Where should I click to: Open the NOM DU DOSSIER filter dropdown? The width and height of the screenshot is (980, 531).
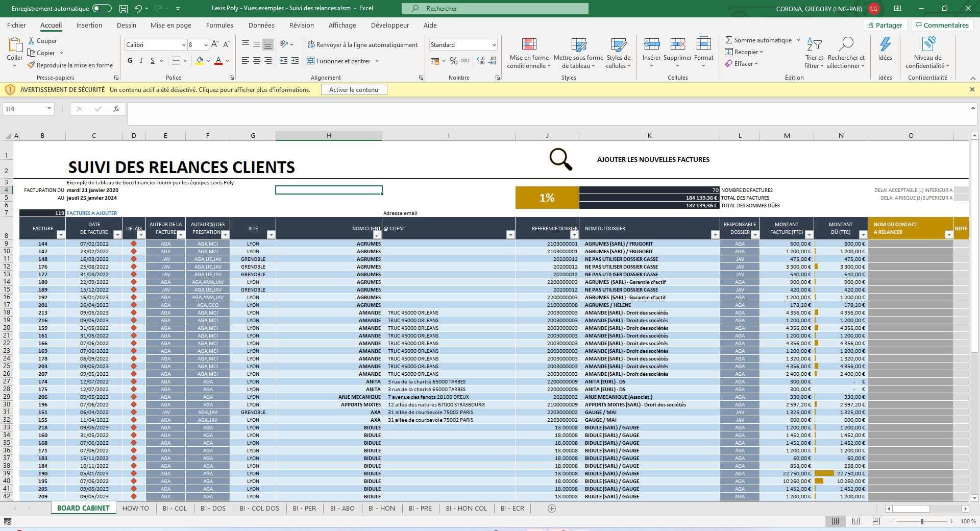pos(715,235)
